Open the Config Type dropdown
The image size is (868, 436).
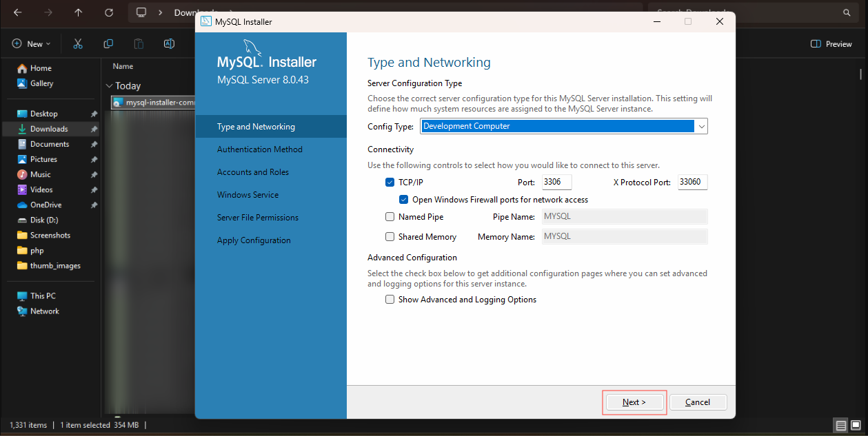[x=702, y=126]
